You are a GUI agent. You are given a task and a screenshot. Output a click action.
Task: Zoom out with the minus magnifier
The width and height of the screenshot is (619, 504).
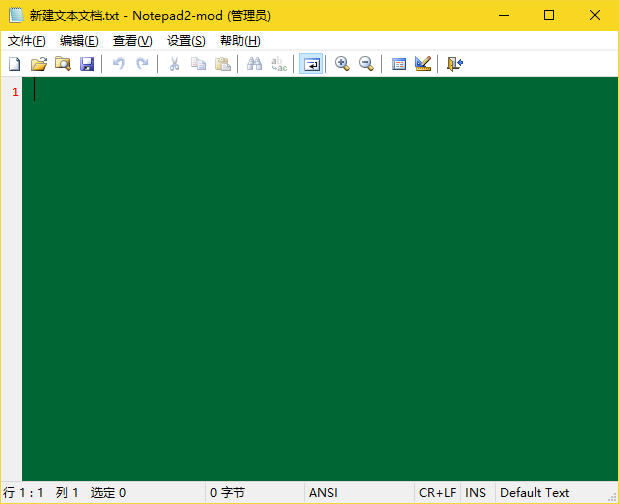click(x=366, y=64)
